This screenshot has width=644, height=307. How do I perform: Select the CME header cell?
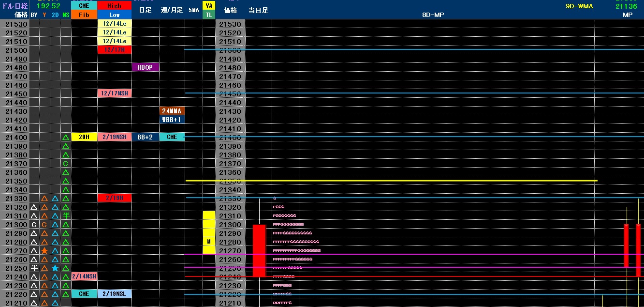coord(84,5)
